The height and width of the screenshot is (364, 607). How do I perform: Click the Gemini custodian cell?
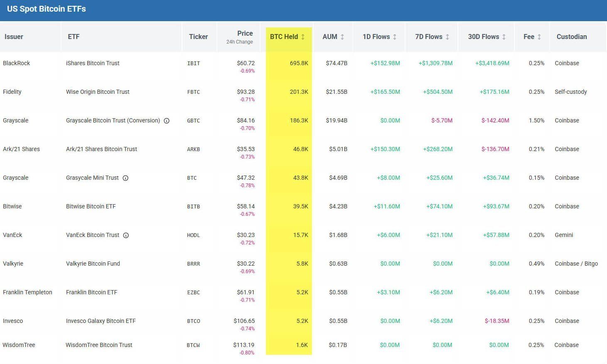coord(564,235)
